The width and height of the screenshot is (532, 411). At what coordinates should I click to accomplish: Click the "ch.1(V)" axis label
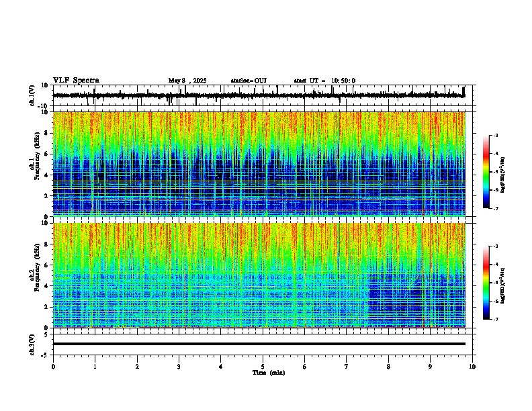32,95
